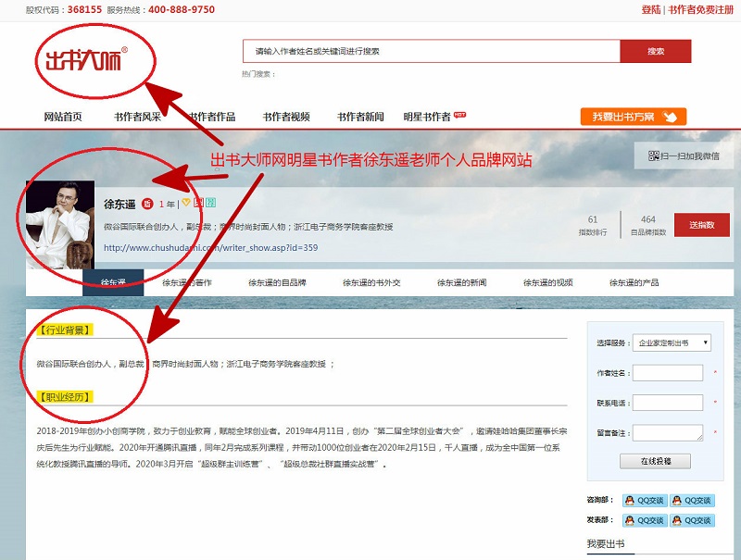Switch to the 徐东遥的新闻 tab
This screenshot has width=741, height=560.
461,282
